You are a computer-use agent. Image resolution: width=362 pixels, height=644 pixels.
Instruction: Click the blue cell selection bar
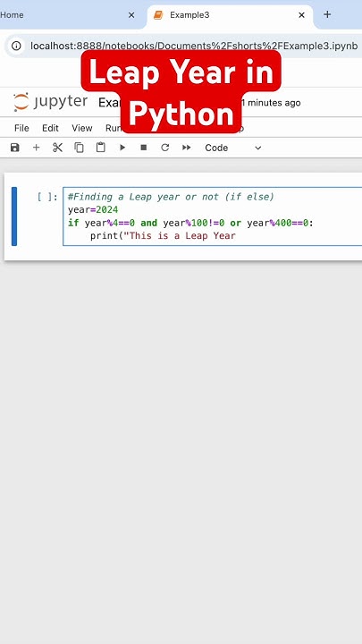14,216
